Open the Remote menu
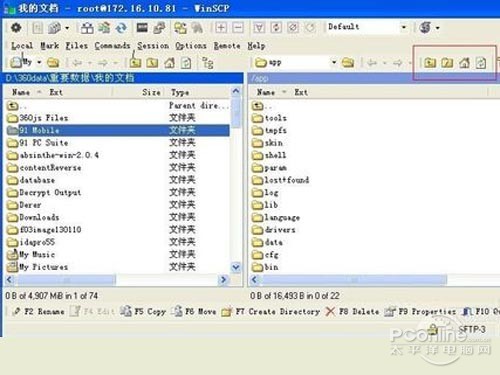Screen dimensions: 500x375 click(227, 46)
